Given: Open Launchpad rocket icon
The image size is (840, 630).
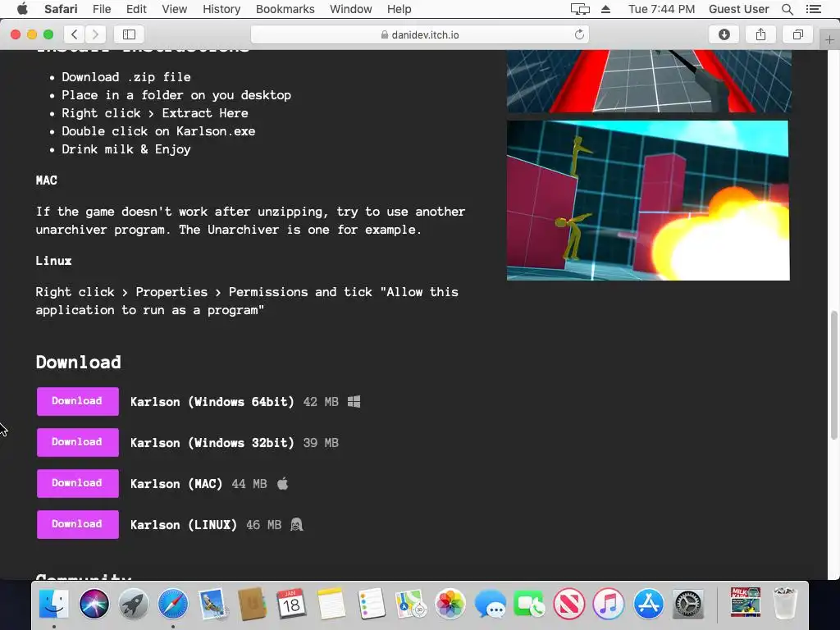Looking at the screenshot, I should click(134, 604).
